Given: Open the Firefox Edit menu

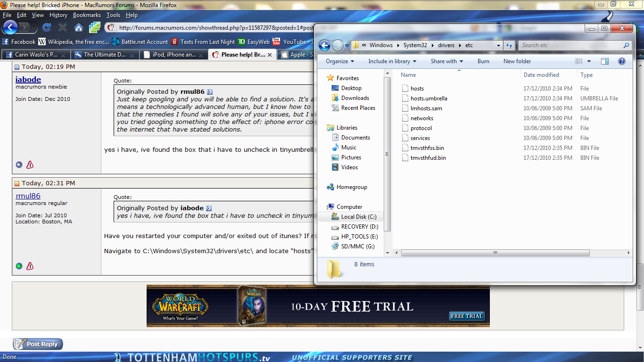Looking at the screenshot, I should pyautogui.click(x=22, y=15).
